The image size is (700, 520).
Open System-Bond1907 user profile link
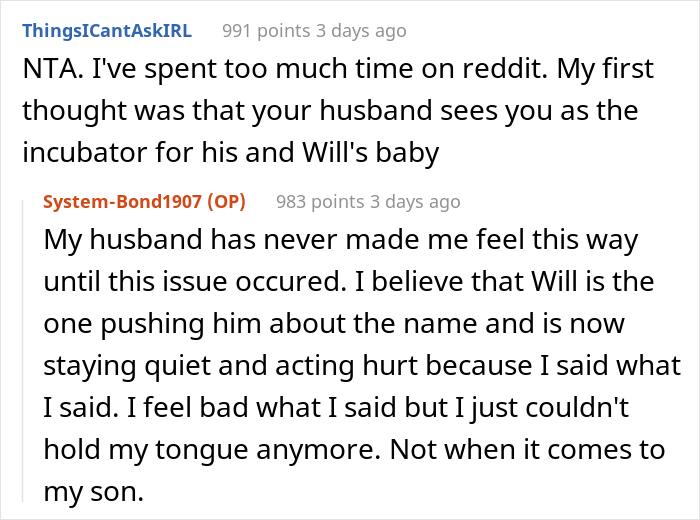click(122, 202)
